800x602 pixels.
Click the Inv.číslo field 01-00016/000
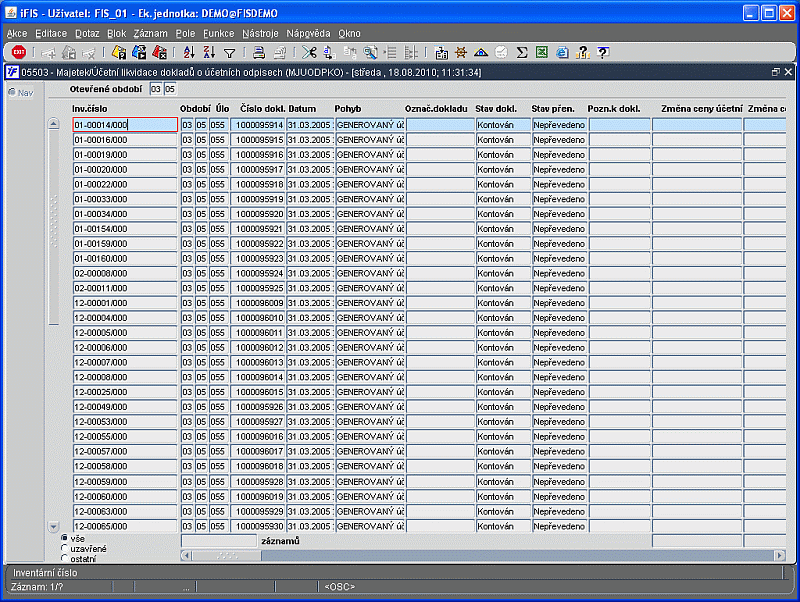coord(125,140)
